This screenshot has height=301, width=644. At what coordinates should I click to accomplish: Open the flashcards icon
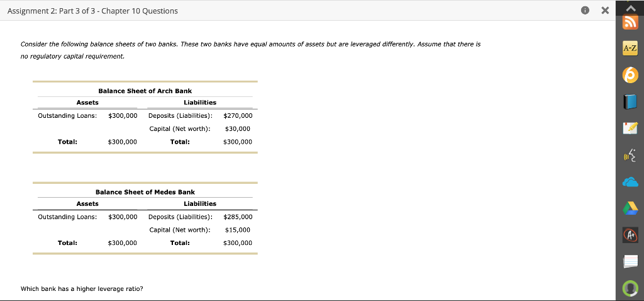pyautogui.click(x=630, y=261)
